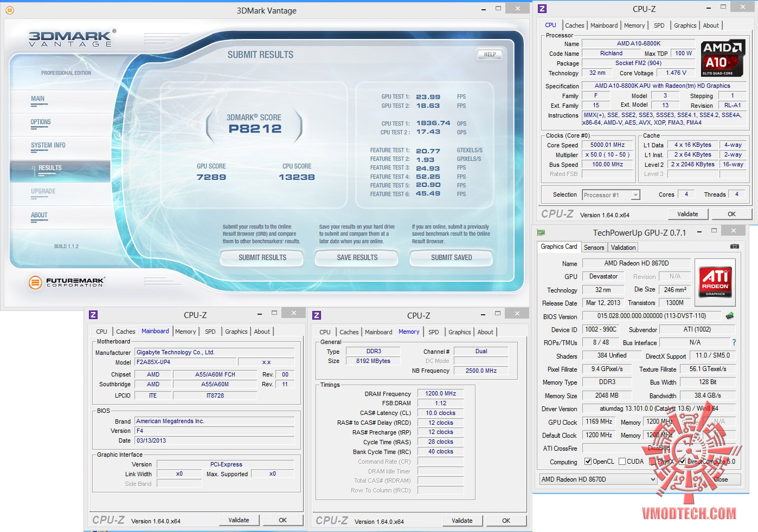
Task: Click the memory size field 8192 MBytes
Action: 372,361
